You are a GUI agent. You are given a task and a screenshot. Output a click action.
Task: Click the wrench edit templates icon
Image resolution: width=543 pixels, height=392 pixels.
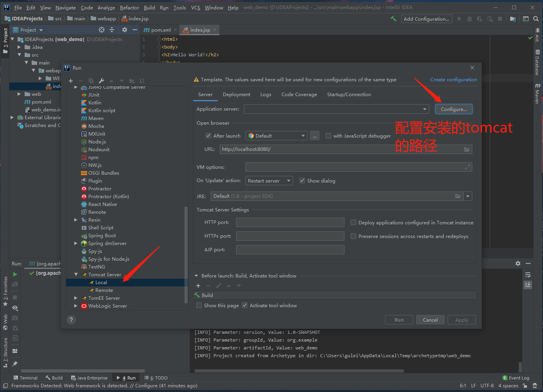click(101, 81)
